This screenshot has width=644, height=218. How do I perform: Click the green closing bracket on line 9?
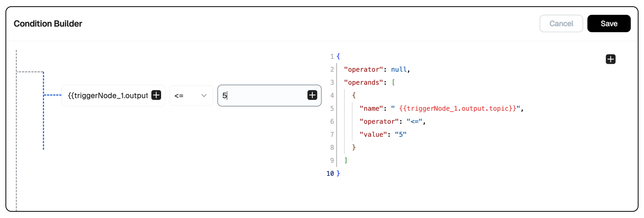(x=346, y=160)
